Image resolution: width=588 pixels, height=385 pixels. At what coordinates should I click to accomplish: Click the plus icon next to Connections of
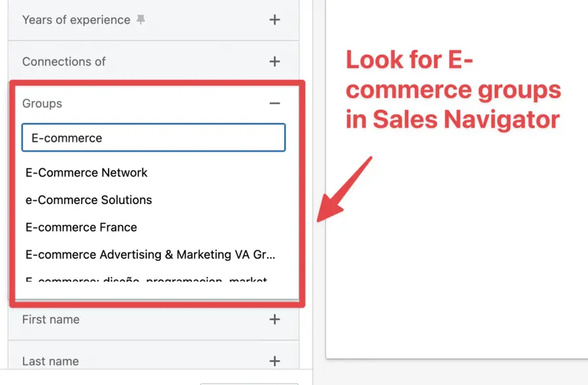click(x=275, y=61)
